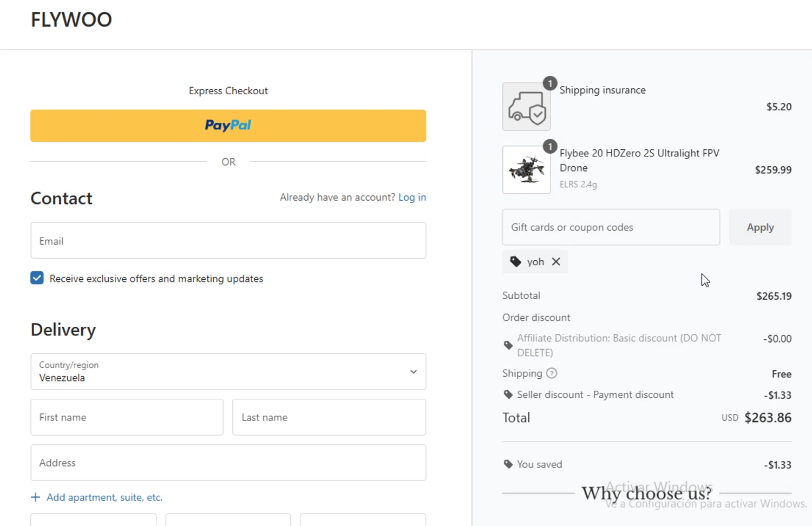Click the Apply coupon button
812x526 pixels.
[x=760, y=227]
